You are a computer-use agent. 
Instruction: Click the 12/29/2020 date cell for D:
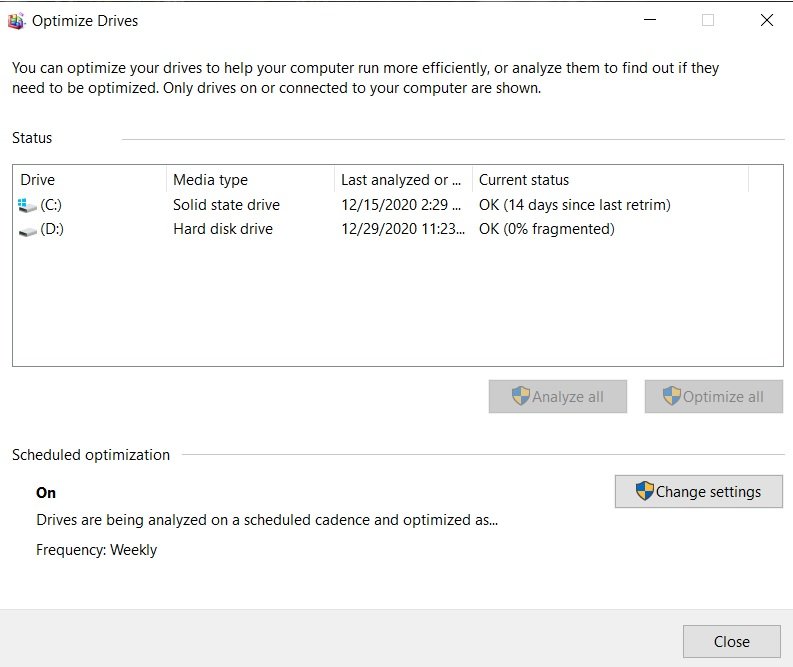pyautogui.click(x=403, y=229)
